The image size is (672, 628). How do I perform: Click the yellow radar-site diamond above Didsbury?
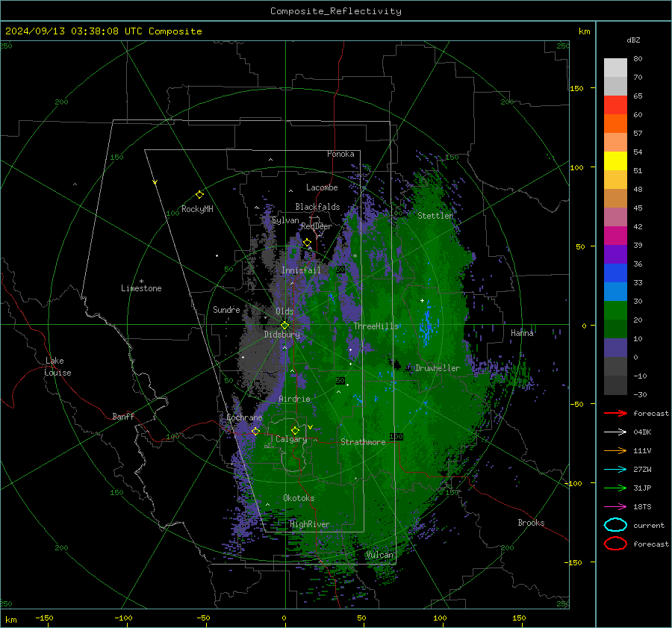284,326
